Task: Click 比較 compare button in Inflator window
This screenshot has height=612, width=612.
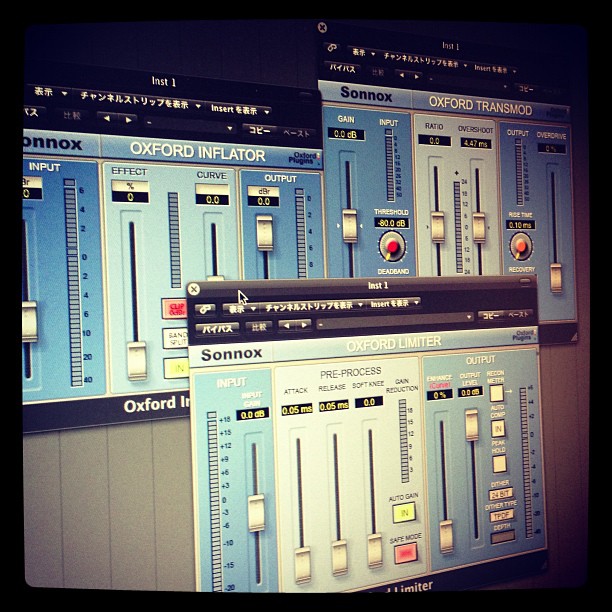Action: click(x=72, y=115)
